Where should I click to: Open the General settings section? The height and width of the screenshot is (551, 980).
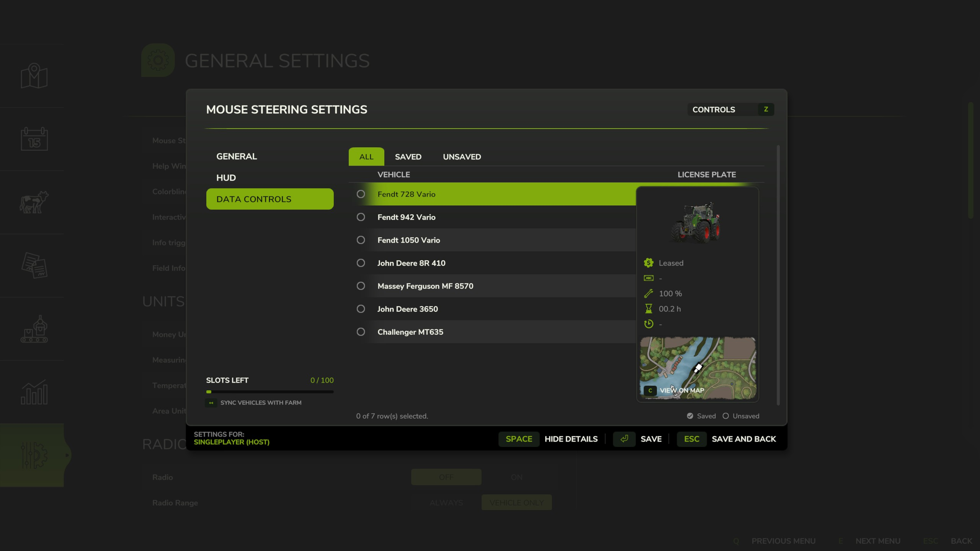click(x=237, y=156)
